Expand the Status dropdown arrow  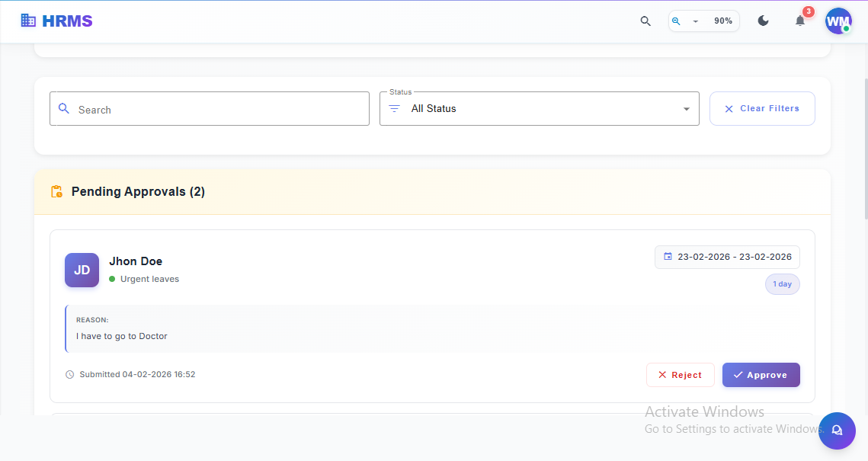tap(687, 109)
